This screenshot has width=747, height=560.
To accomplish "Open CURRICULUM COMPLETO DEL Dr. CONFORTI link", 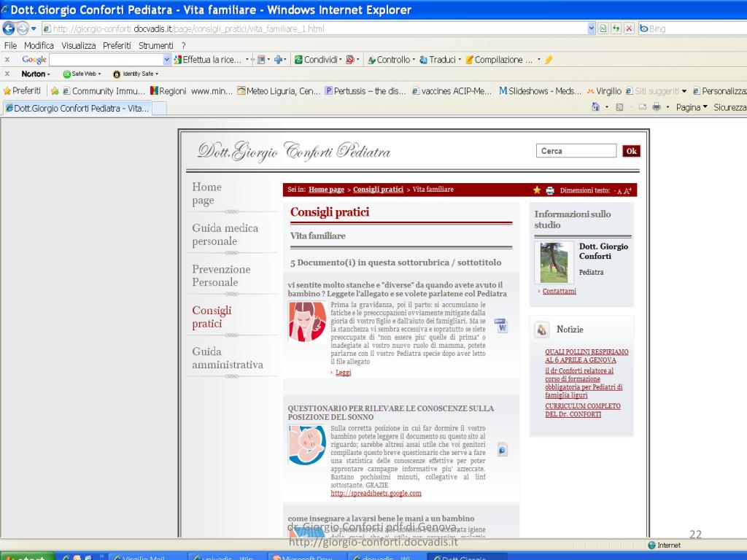I will click(583, 410).
